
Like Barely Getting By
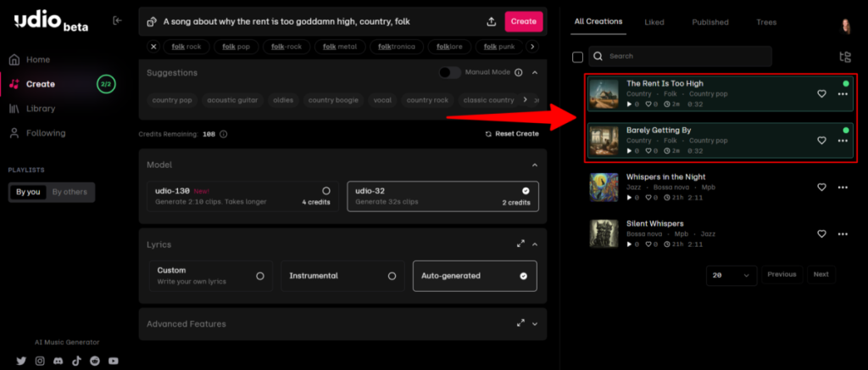click(821, 141)
